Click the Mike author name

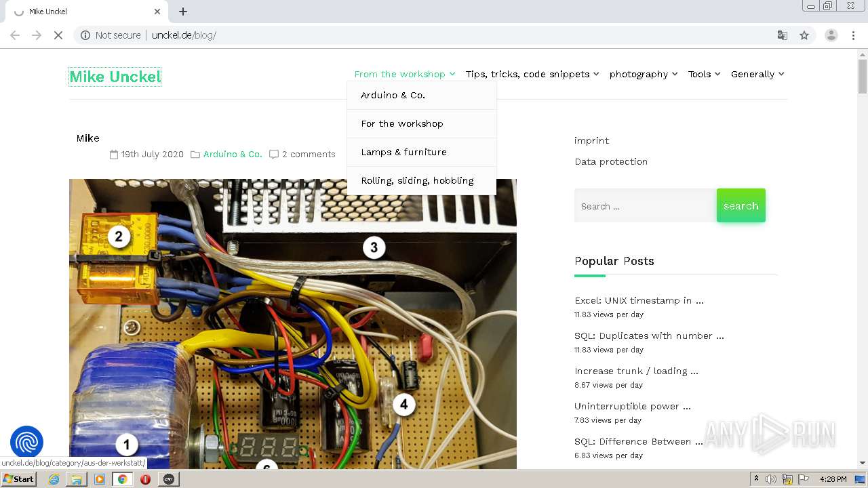[x=87, y=138]
